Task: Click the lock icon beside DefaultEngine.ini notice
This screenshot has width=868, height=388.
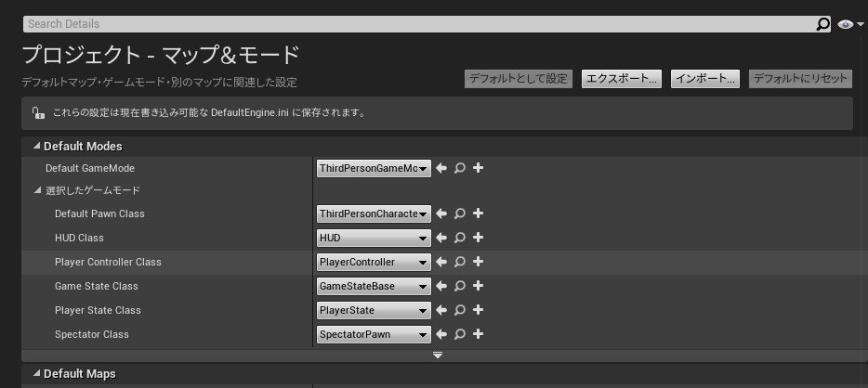Action: tap(38, 112)
